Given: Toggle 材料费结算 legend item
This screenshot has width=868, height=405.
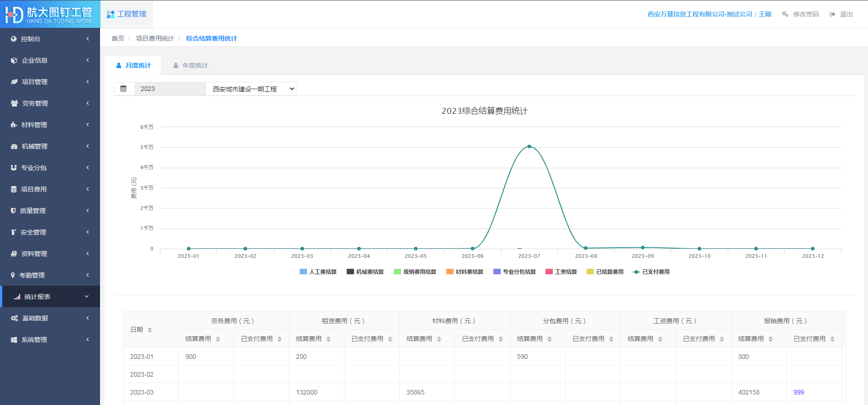Looking at the screenshot, I should [465, 272].
